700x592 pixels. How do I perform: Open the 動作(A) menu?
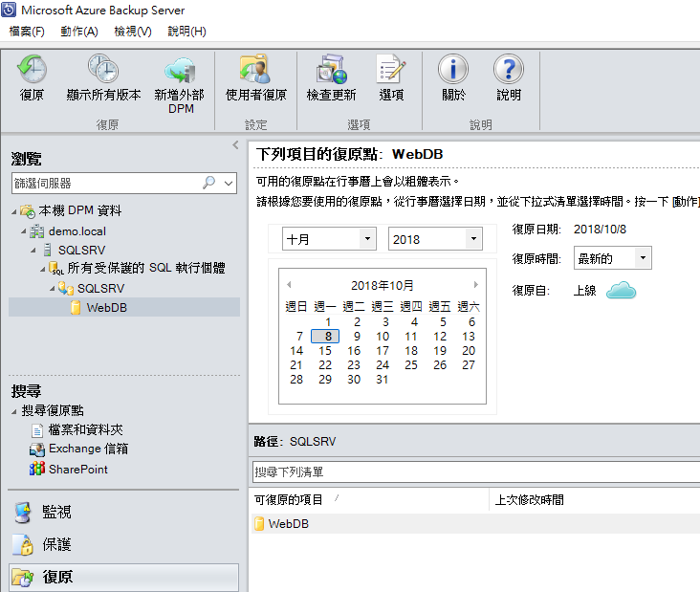(79, 32)
